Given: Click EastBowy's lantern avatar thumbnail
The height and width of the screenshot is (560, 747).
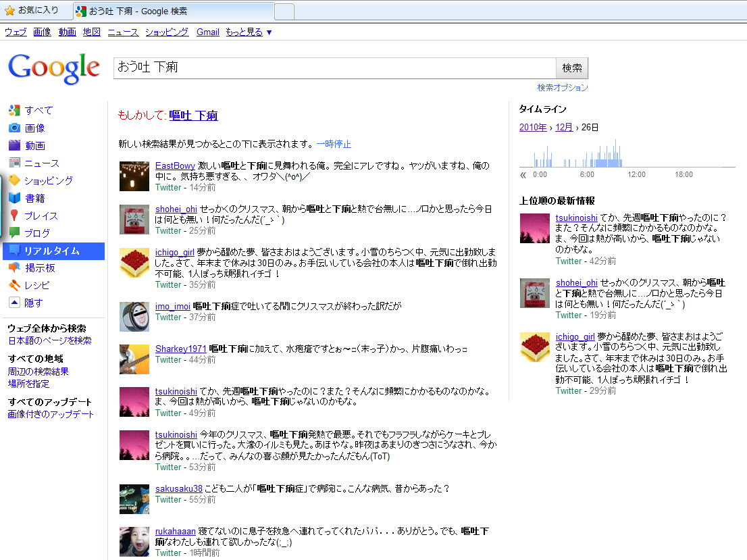Looking at the screenshot, I should 134,176.
